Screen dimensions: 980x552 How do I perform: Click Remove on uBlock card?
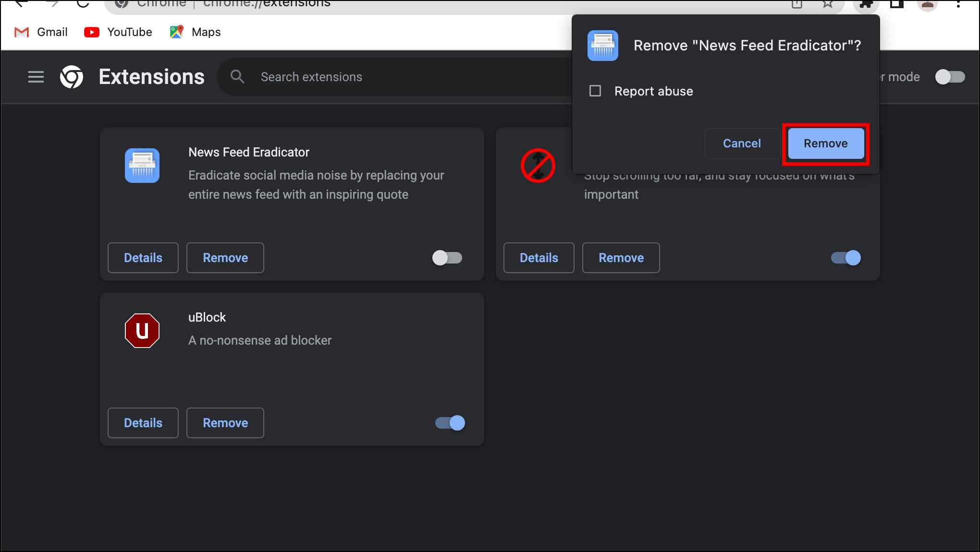tap(225, 423)
